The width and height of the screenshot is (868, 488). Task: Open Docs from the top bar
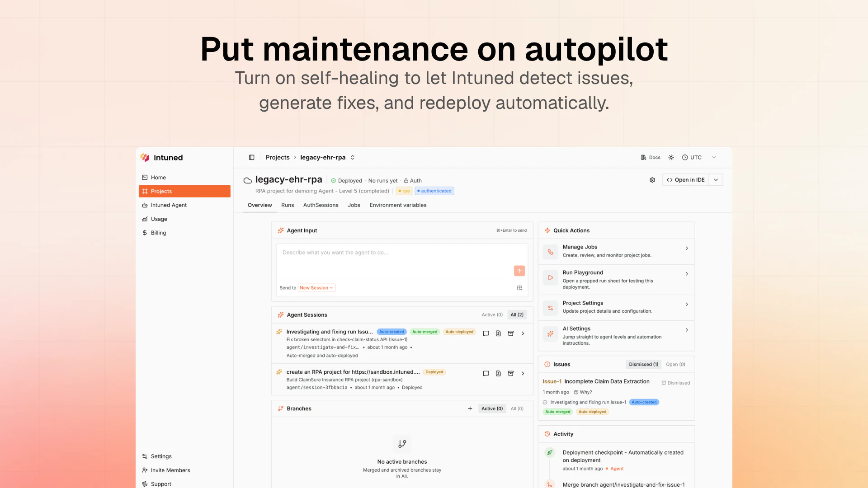point(651,157)
